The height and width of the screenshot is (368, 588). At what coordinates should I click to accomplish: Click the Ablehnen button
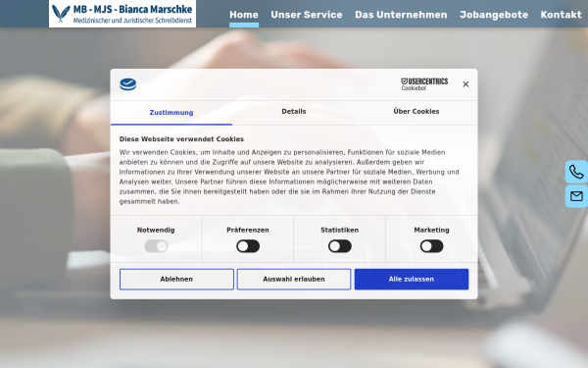[176, 280]
